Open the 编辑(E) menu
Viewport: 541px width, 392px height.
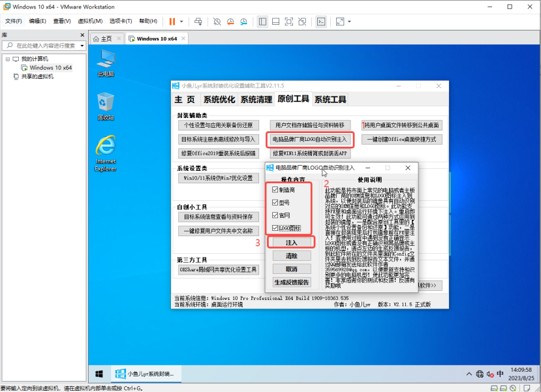pyautogui.click(x=38, y=21)
